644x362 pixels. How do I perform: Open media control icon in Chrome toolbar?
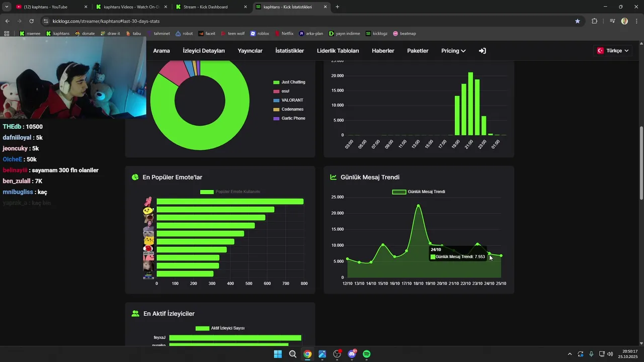(x=612, y=21)
